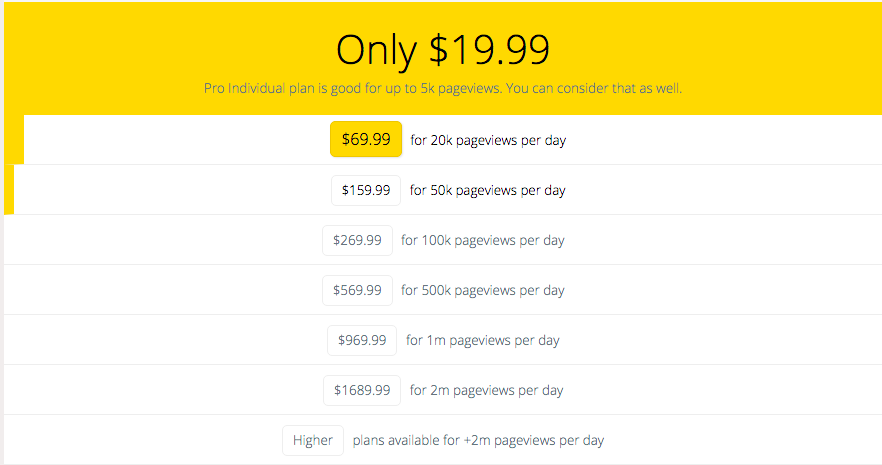Select the 'for 1m pageviews per day' label
882x465 pixels.
(x=482, y=340)
